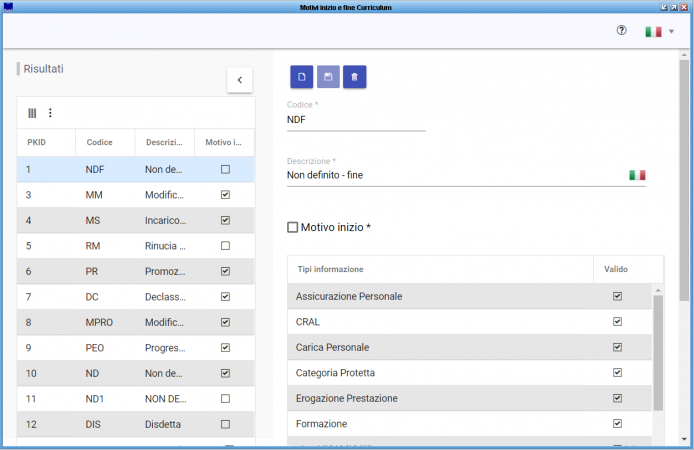Screen dimensions: 694x450
Task: Sort by the Codice column header
Action: tap(100, 143)
